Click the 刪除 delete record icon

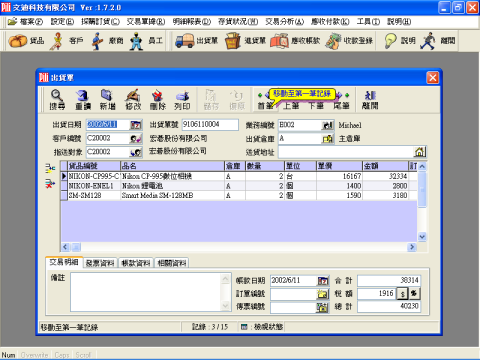pos(157,99)
